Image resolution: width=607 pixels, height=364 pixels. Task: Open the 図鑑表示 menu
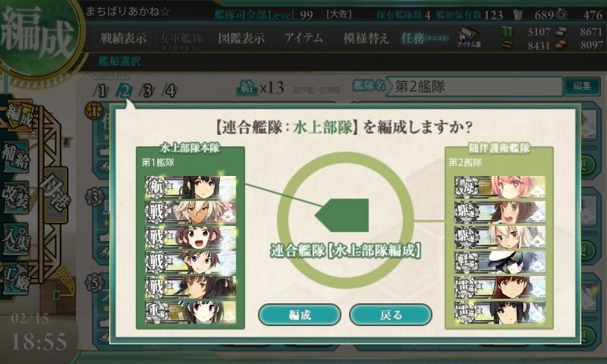click(x=241, y=38)
